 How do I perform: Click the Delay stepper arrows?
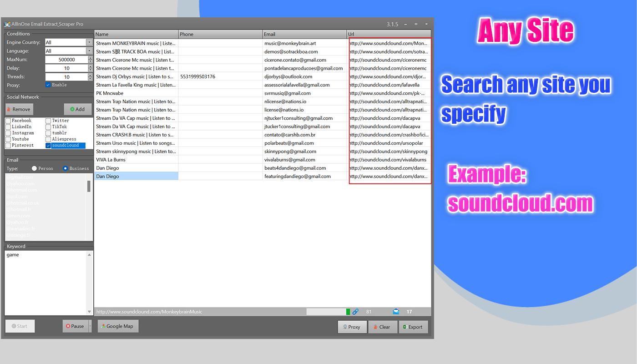pyautogui.click(x=91, y=68)
